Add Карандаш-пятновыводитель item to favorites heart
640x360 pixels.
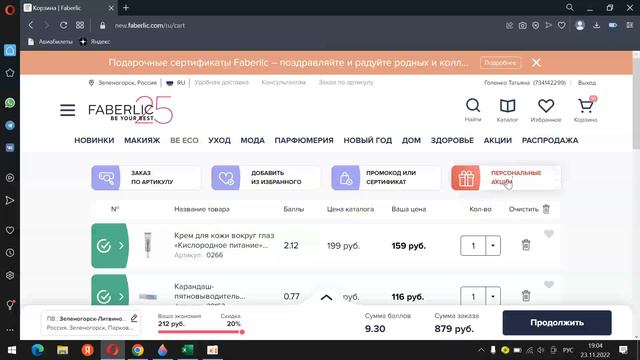[x=549, y=284]
